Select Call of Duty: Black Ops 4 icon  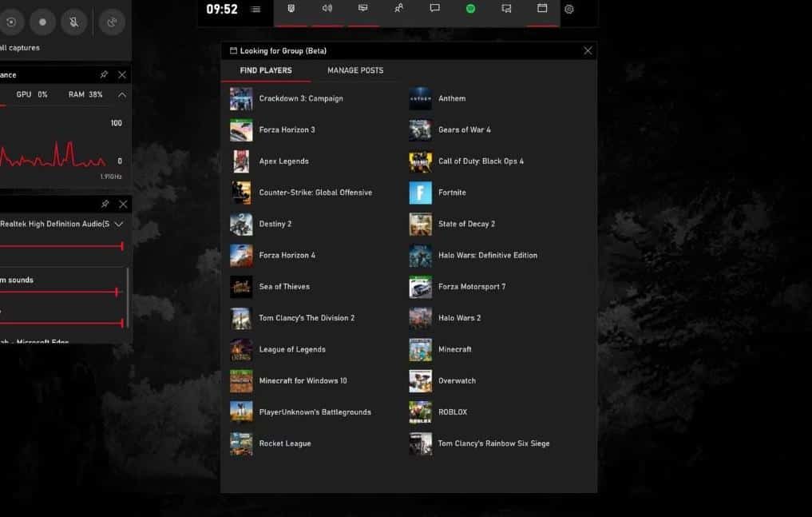(x=421, y=161)
